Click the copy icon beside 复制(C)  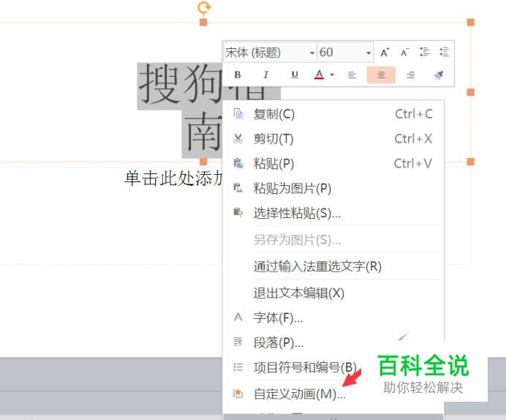point(238,113)
